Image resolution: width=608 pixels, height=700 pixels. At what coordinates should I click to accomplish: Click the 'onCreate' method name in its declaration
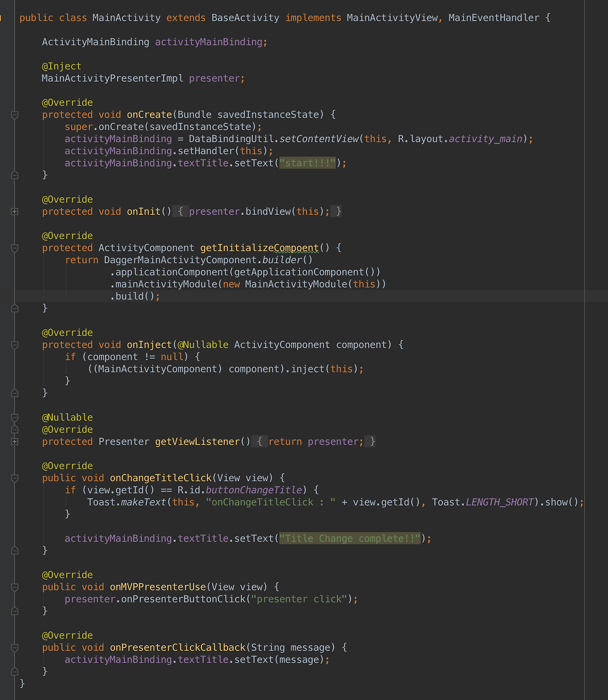[x=149, y=115]
